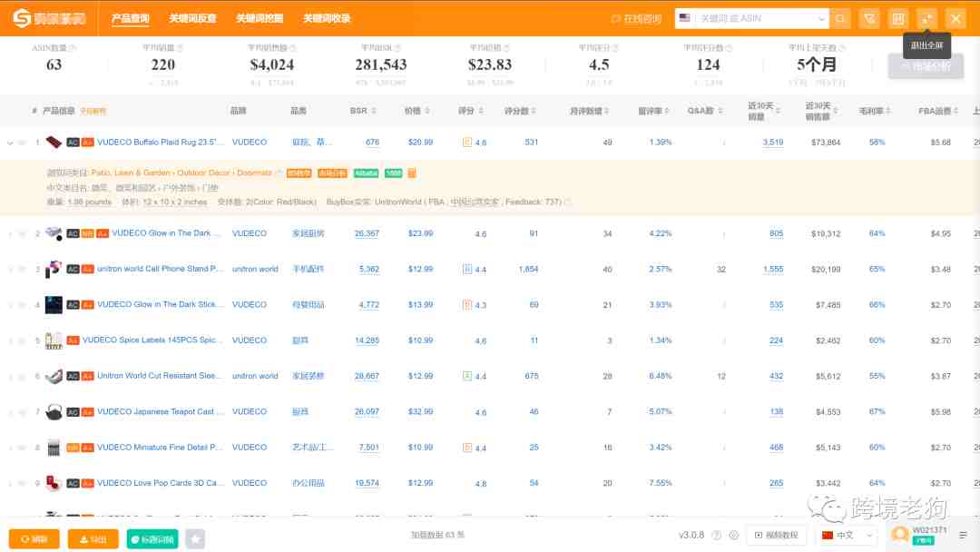The image size is (980, 552).
Task: Tick the checkbox for the Glow in The Dark Stick row
Action: click(23, 305)
